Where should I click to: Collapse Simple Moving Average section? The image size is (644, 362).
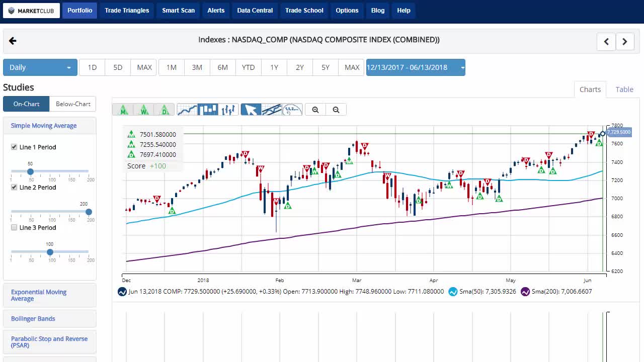(x=44, y=126)
